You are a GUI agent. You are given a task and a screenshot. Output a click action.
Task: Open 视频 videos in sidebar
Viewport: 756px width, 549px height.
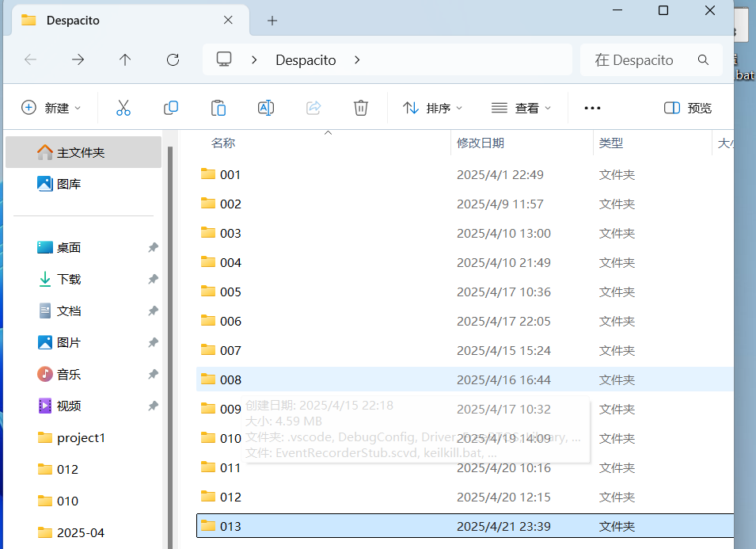83,406
